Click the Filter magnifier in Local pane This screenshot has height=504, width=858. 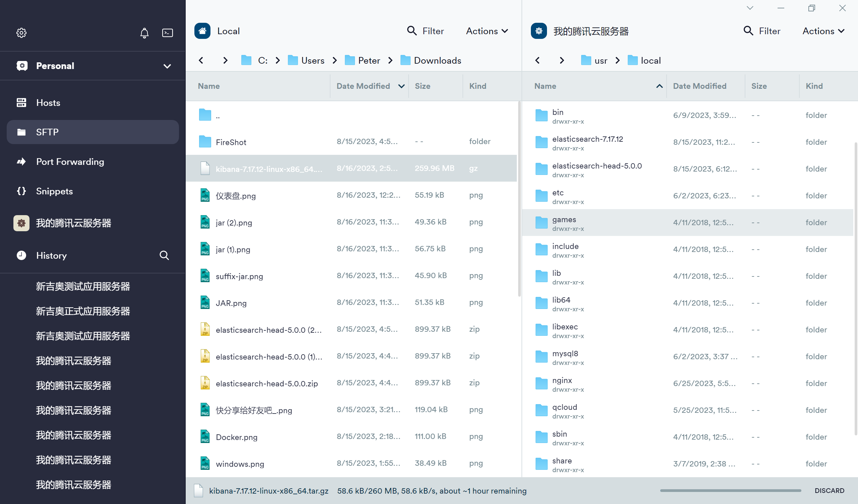tap(412, 30)
